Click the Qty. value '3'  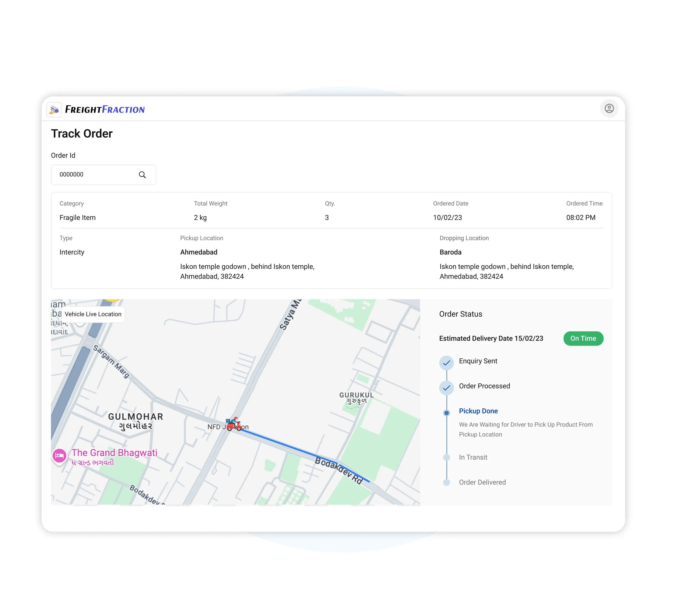point(327,218)
